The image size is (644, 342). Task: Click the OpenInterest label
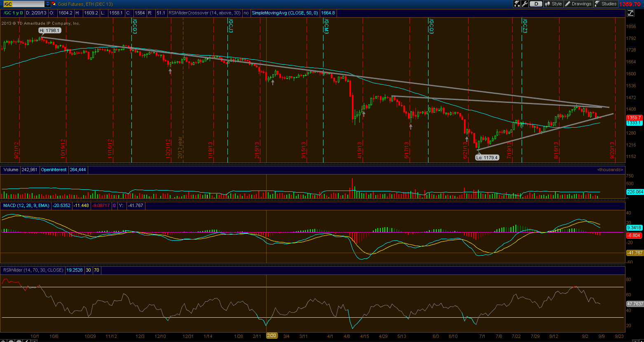[x=54, y=170]
